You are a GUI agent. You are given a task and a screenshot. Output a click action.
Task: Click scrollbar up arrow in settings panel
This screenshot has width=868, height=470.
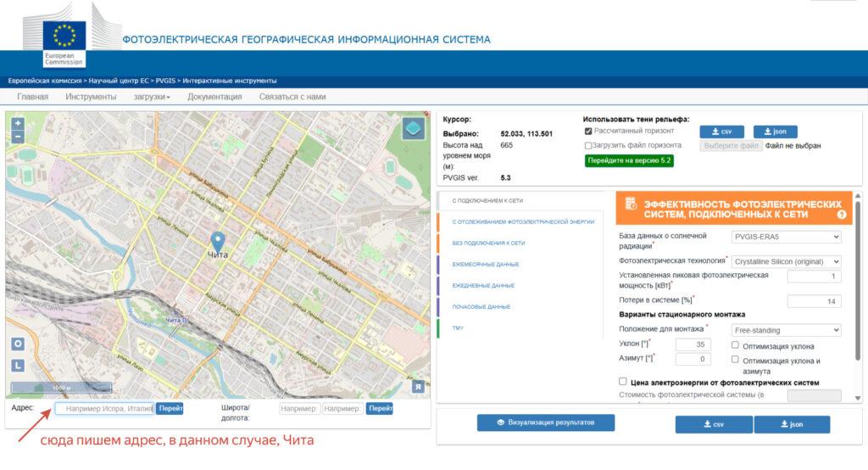pyautogui.click(x=858, y=196)
